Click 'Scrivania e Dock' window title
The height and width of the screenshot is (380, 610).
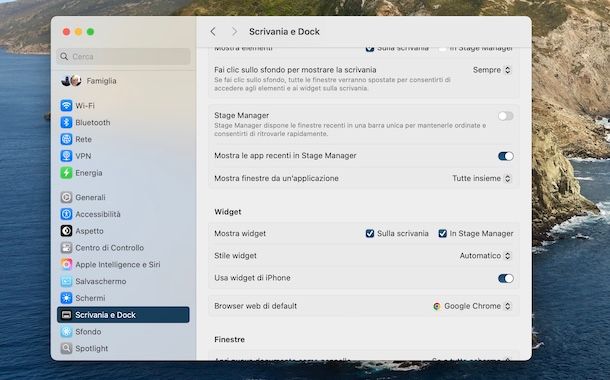284,32
